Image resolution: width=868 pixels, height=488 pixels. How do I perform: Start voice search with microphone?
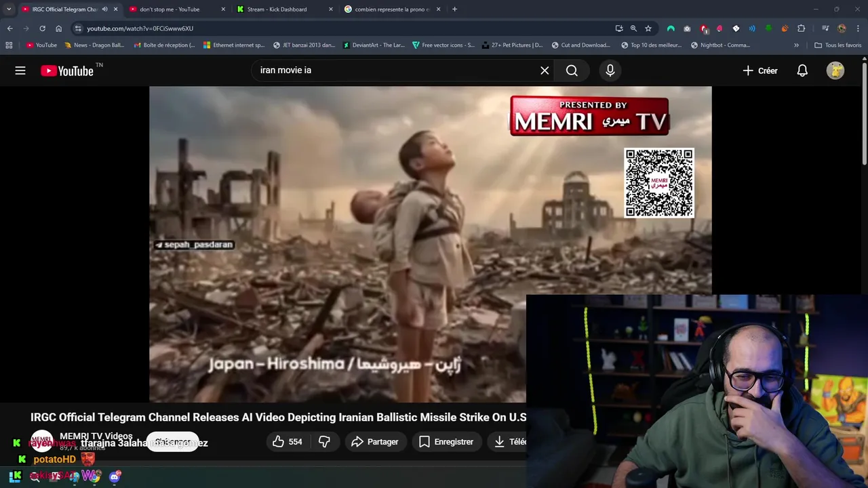pyautogui.click(x=610, y=70)
